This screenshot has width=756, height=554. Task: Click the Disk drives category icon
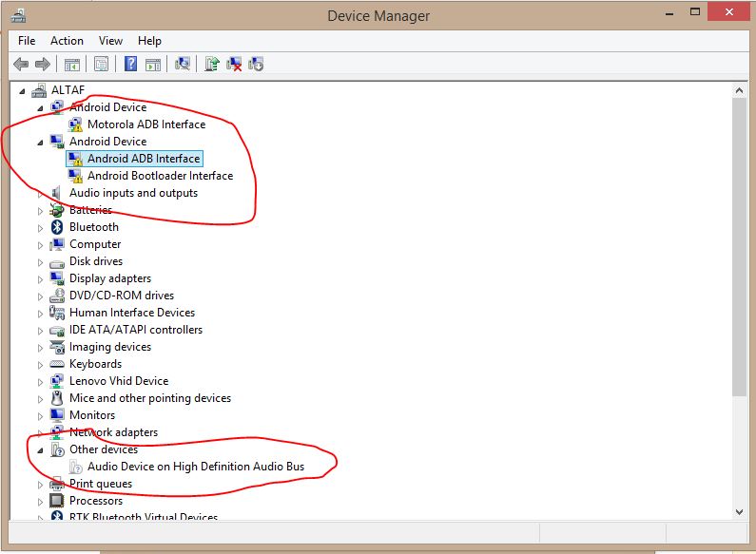tap(57, 263)
